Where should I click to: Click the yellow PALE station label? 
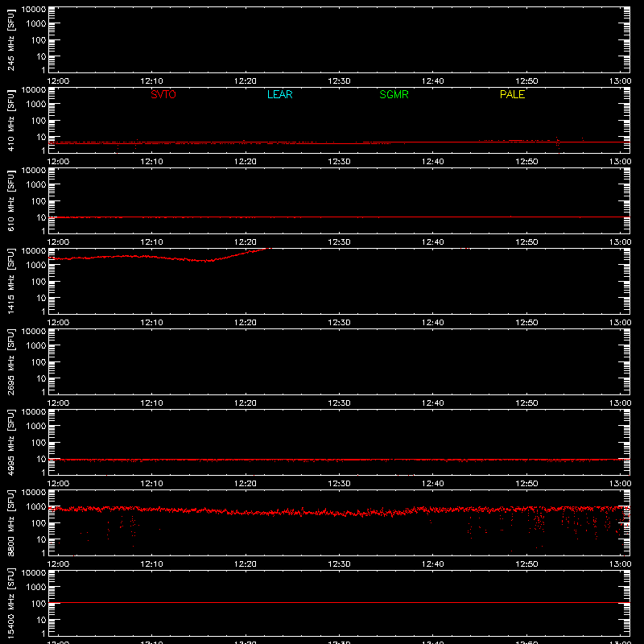(512, 94)
